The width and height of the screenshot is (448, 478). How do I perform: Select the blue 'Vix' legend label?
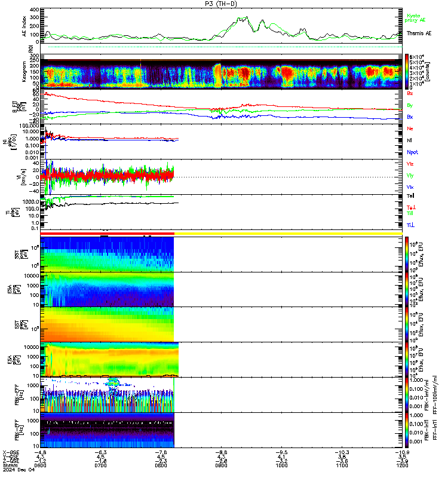point(410,187)
